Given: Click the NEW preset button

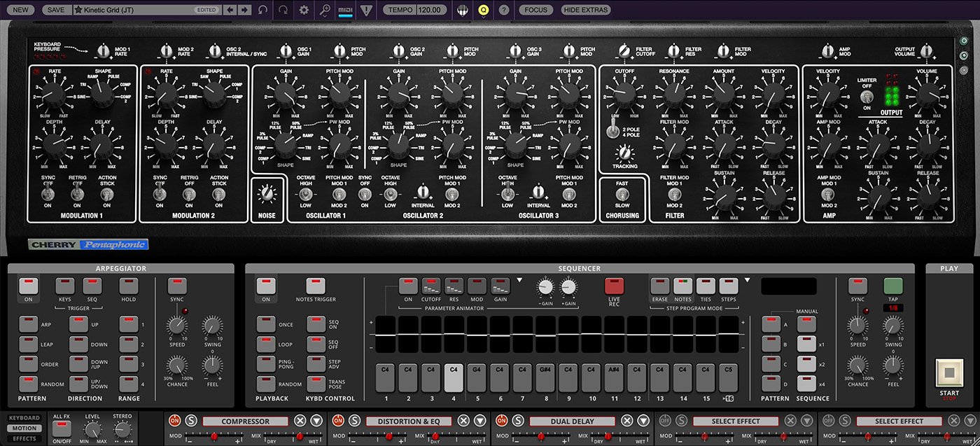Looking at the screenshot, I should pos(21,10).
